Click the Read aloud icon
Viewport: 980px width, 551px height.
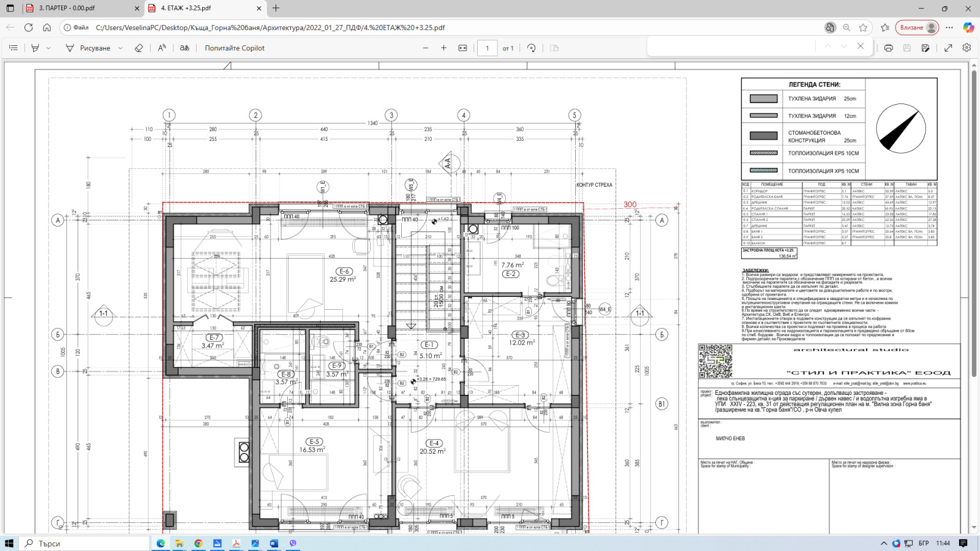(162, 48)
